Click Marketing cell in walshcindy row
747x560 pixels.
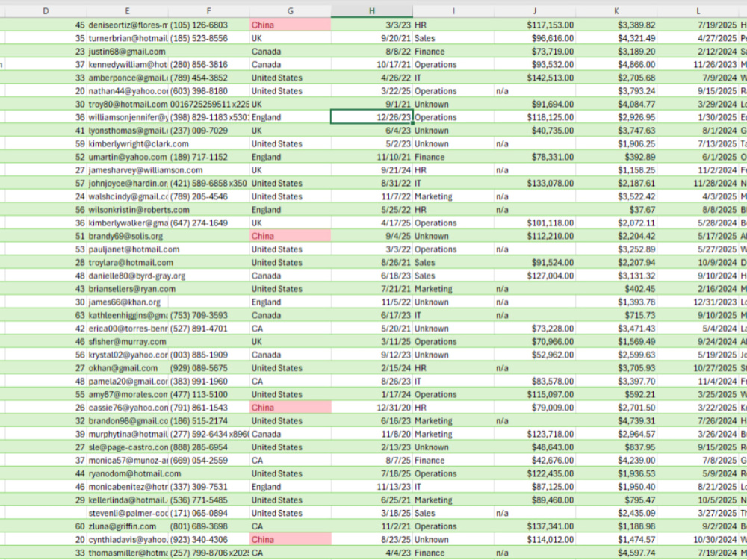point(453,196)
